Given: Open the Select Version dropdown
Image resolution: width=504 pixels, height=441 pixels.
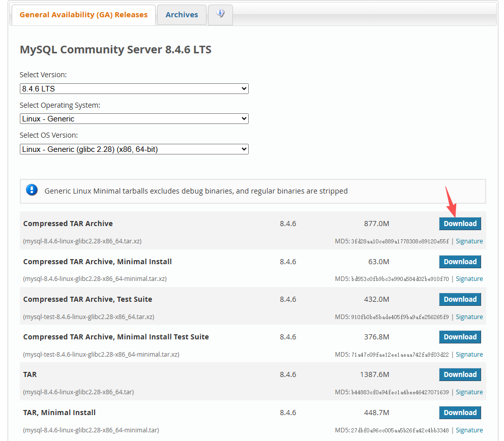Looking at the screenshot, I should (x=134, y=88).
